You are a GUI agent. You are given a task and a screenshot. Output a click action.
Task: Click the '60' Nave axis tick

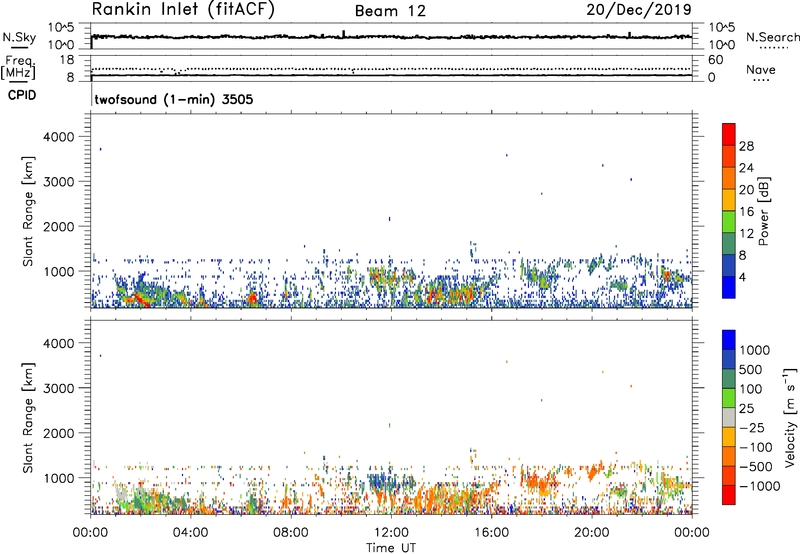tap(715, 60)
